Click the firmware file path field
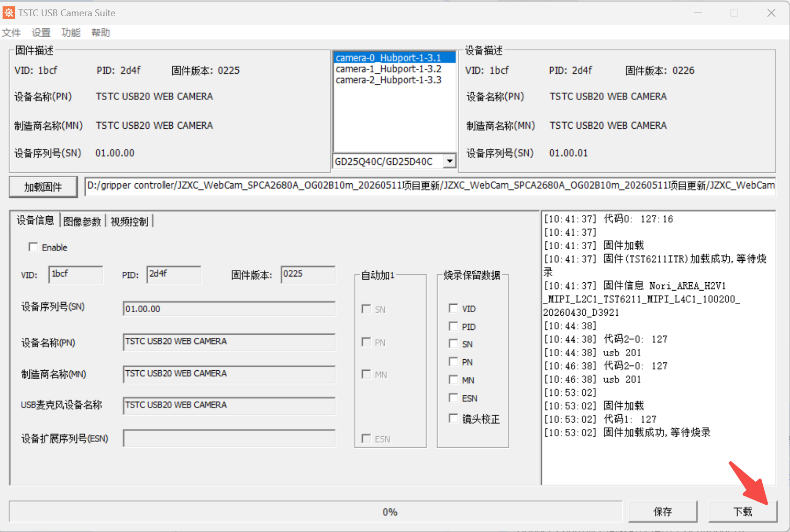Image resolution: width=790 pixels, height=532 pixels. click(430, 186)
